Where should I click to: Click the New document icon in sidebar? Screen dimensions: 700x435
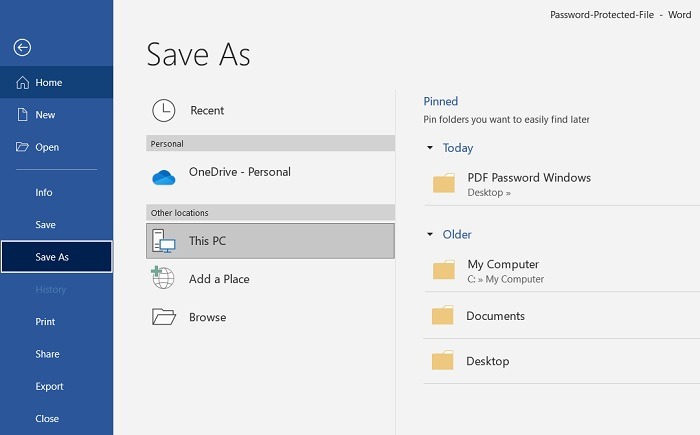pos(22,115)
